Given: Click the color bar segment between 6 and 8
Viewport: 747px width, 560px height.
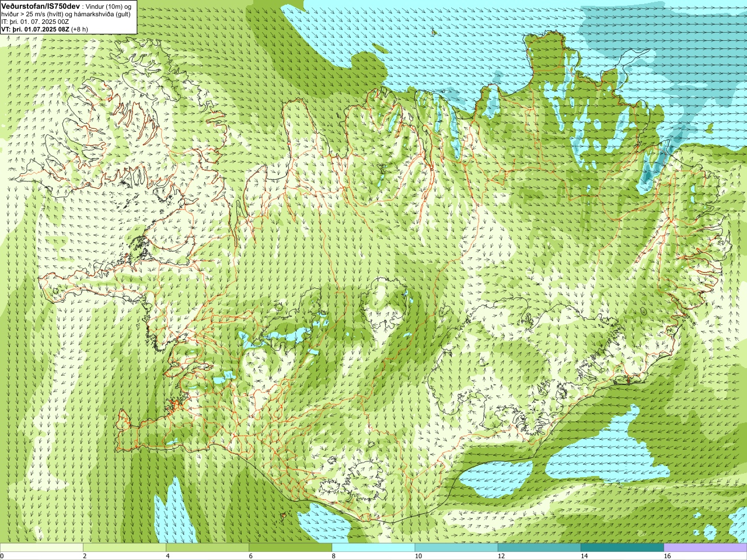Looking at the screenshot, I should (291, 548).
